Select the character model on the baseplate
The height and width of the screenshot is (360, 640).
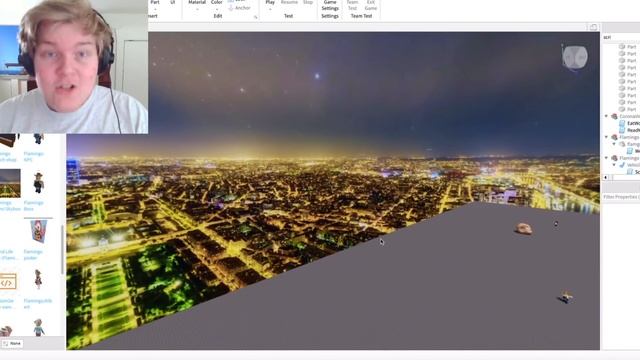point(566,298)
